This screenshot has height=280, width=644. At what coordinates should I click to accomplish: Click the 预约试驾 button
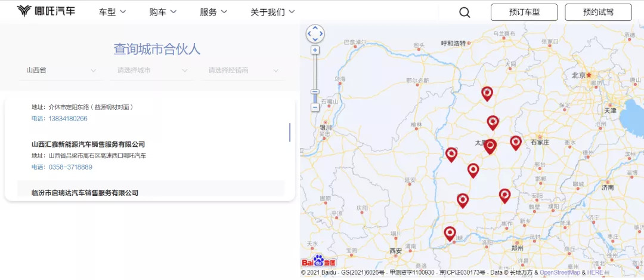point(598,13)
